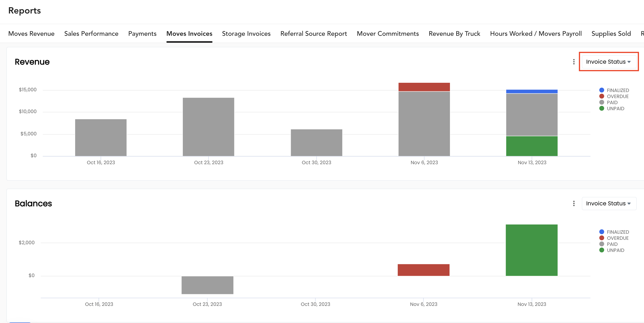Click the Oct 16, 2023 Revenue paid bar
The height and width of the screenshot is (323, 644).
coord(101,137)
